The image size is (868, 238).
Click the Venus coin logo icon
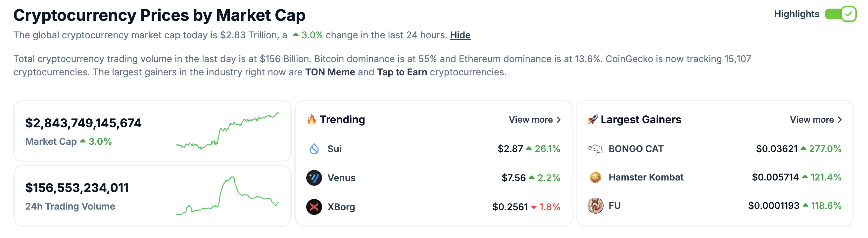click(x=314, y=178)
